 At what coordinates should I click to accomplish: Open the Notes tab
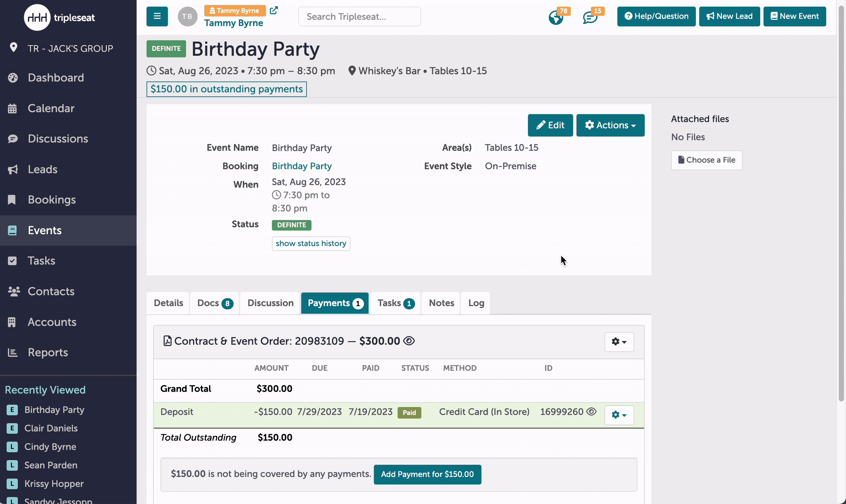(441, 303)
